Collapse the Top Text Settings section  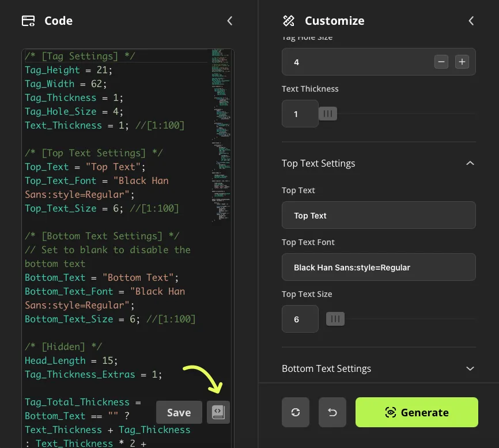click(470, 163)
